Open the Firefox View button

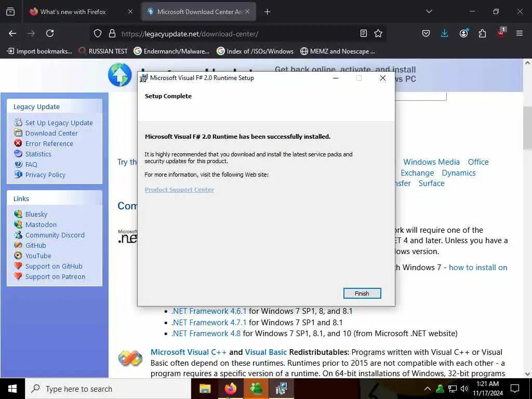(10, 12)
